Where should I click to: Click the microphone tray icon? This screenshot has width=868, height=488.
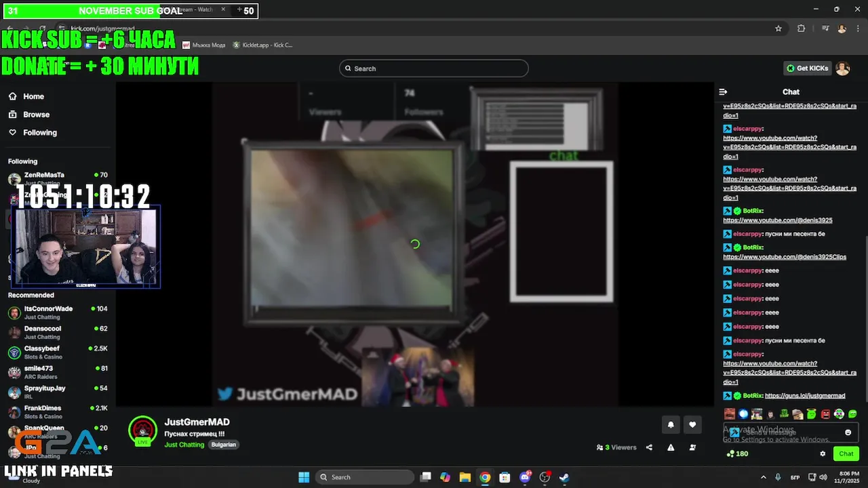click(778, 477)
